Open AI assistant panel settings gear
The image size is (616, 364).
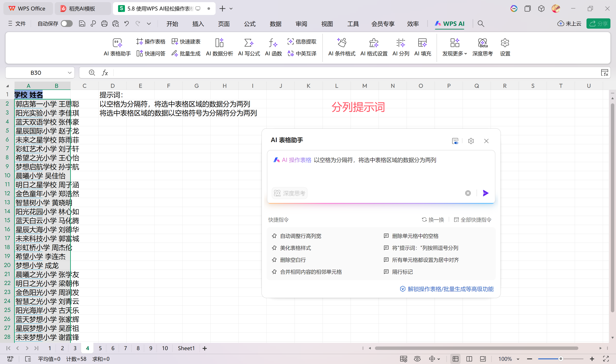(471, 141)
